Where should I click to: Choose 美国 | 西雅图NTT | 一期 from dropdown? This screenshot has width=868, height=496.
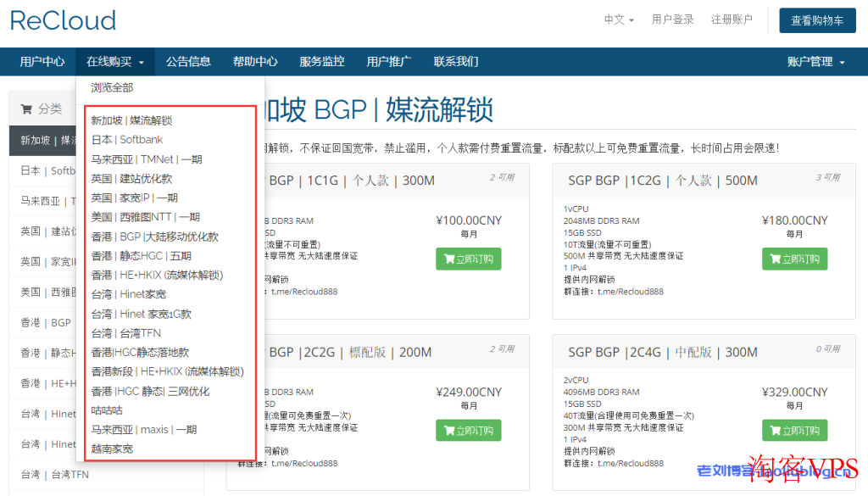(146, 218)
